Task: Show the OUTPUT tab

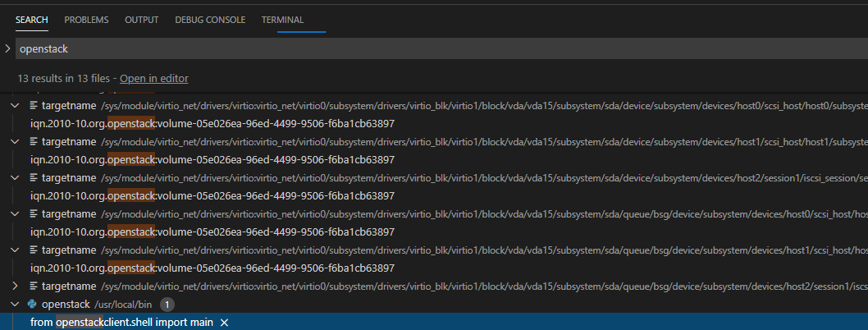Action: (x=142, y=20)
